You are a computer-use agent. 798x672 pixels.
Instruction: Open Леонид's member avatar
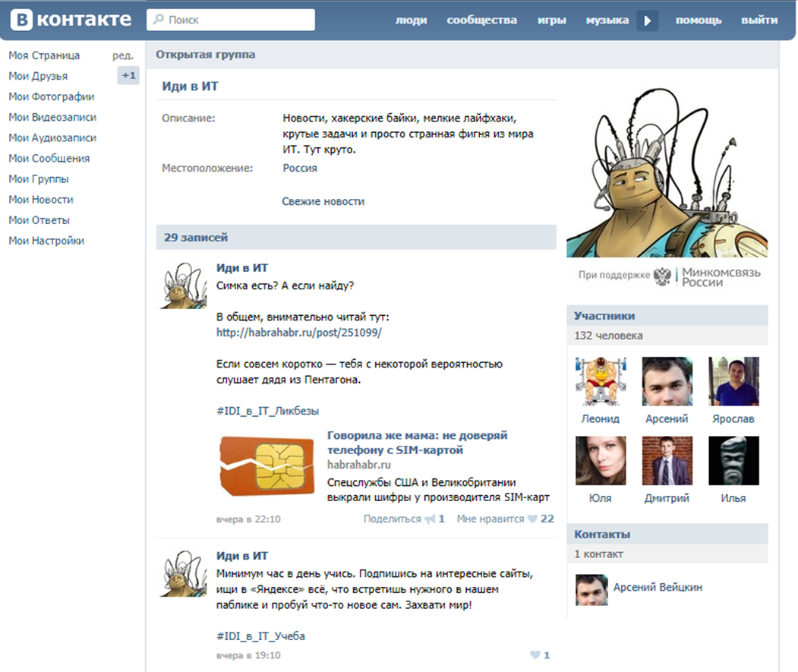click(x=601, y=381)
